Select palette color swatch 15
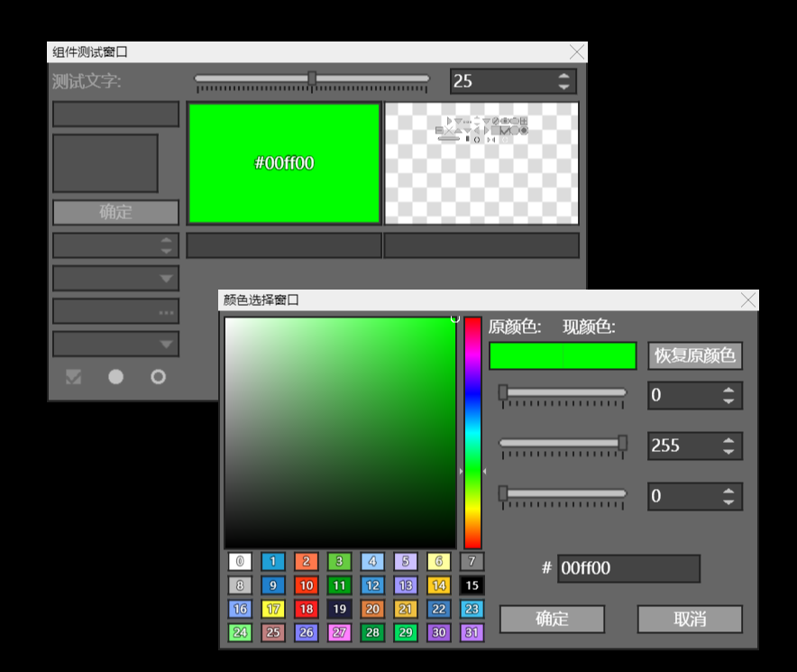 pos(472,585)
